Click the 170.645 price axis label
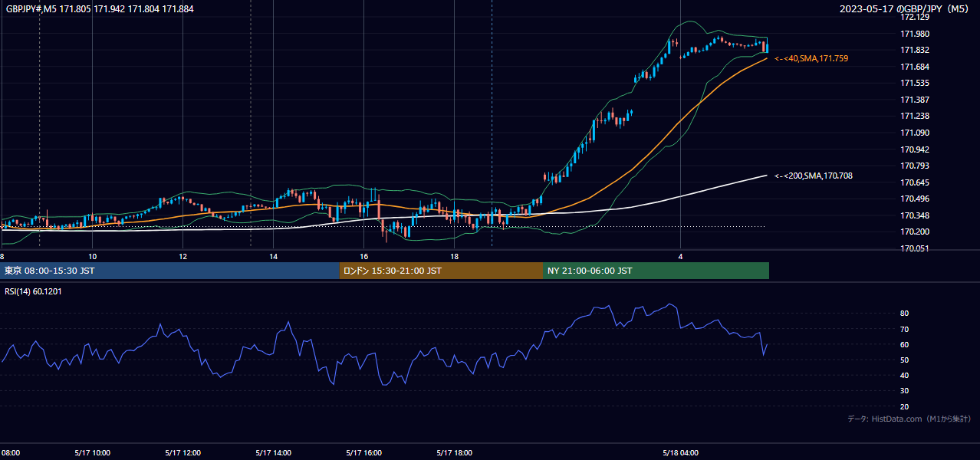 915,182
